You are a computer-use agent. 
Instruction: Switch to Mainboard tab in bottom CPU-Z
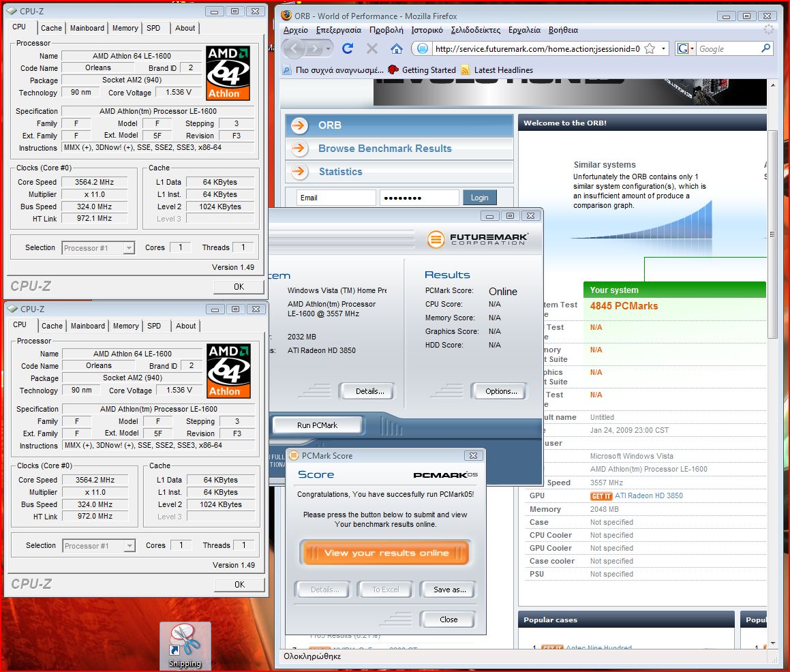pos(88,326)
